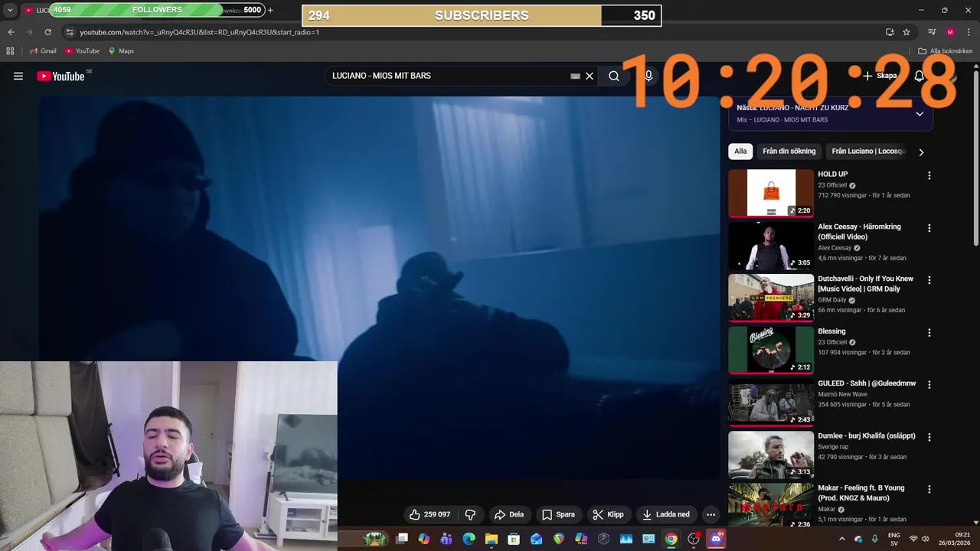Image resolution: width=980 pixels, height=551 pixels.
Task: View site information next to the URL
Action: tap(69, 32)
